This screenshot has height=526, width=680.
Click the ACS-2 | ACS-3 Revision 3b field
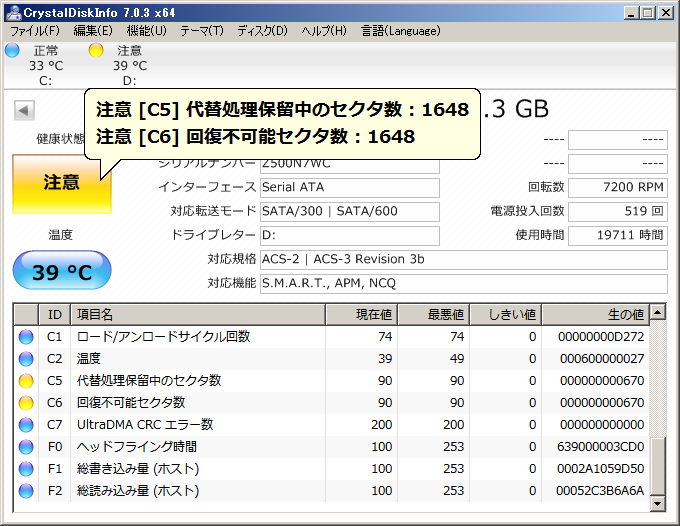(x=464, y=260)
